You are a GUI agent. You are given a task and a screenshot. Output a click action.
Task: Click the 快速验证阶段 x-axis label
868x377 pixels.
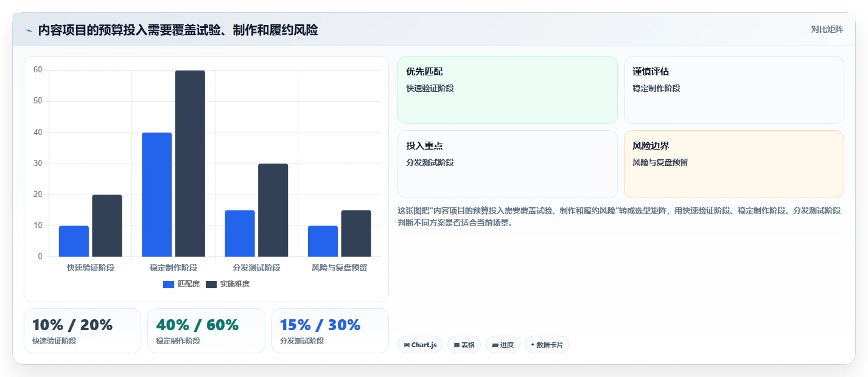[91, 268]
